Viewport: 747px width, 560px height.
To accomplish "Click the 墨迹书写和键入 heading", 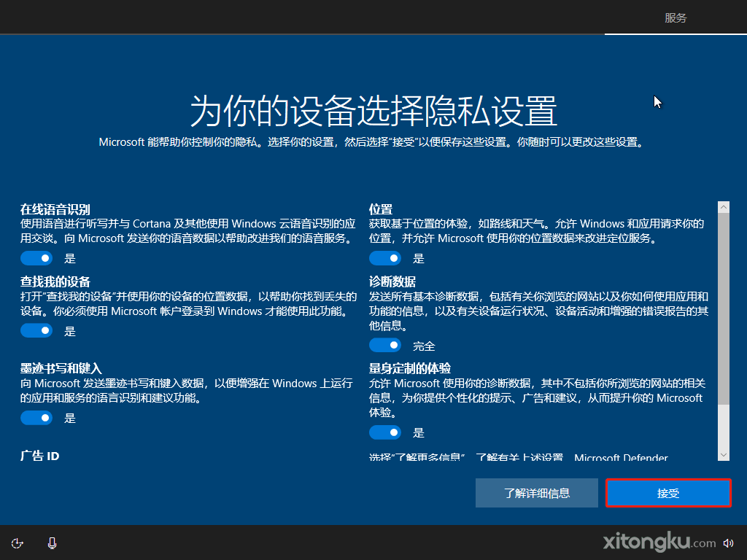I will [61, 368].
